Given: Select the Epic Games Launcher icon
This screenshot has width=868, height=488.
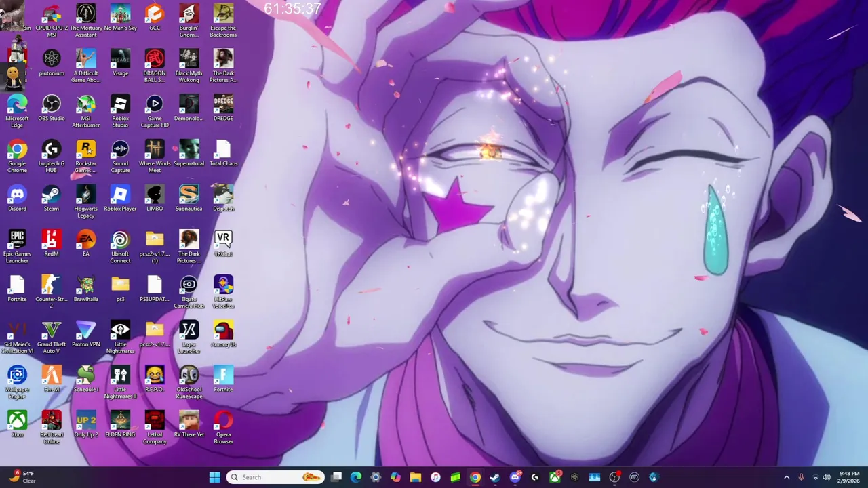Looking at the screenshot, I should tap(17, 247).
